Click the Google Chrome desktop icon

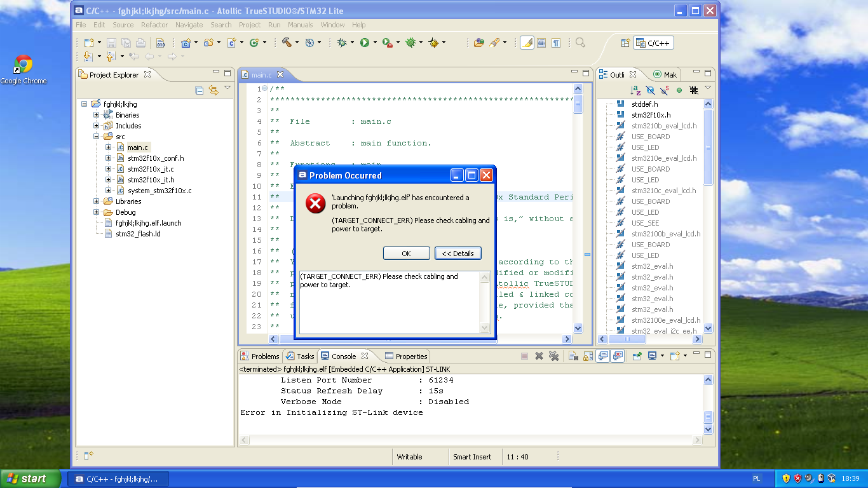point(24,70)
